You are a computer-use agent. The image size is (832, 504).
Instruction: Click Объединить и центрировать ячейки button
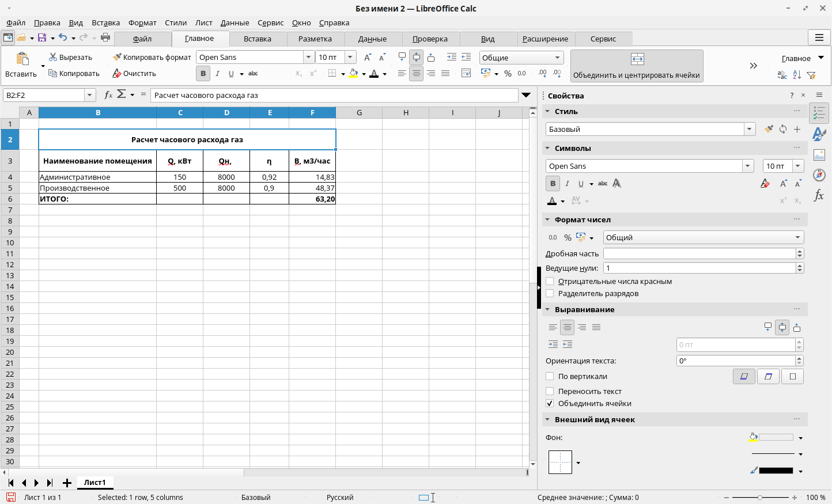pos(636,66)
